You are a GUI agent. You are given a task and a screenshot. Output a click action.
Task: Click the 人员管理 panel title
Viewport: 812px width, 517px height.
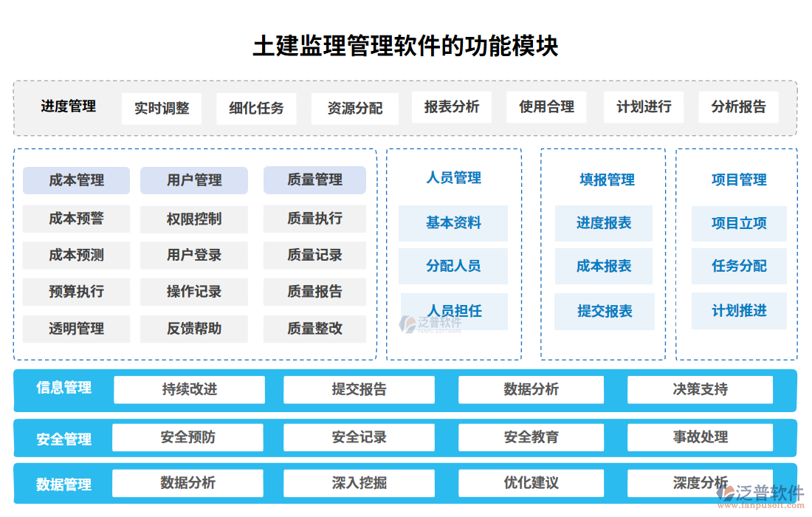point(453,178)
